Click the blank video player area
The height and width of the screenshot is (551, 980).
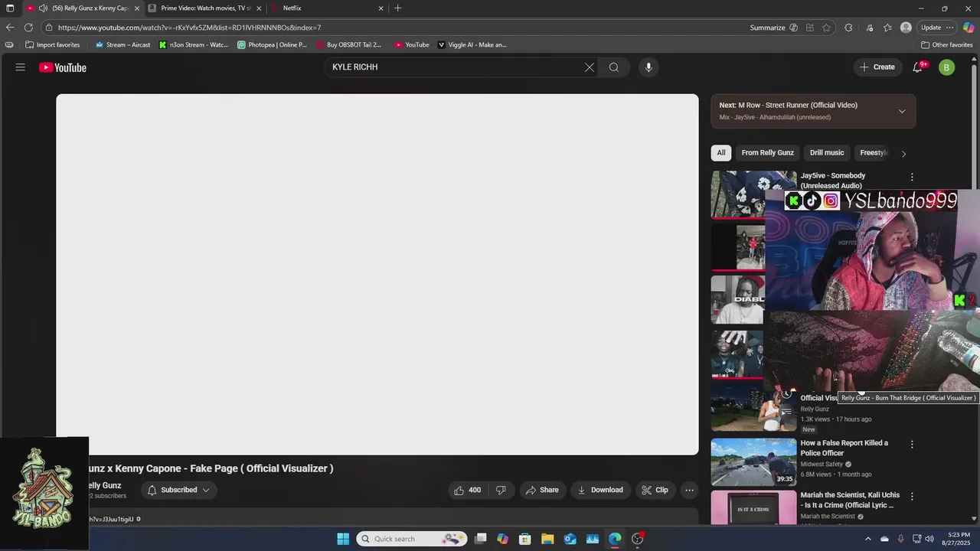(377, 275)
